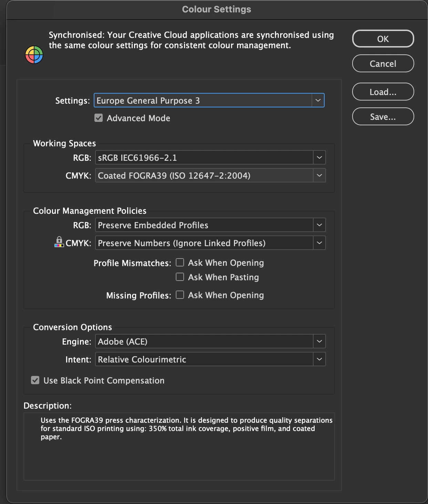The height and width of the screenshot is (504, 428).
Task: Click the Profile Mismatches label
Action: [132, 263]
